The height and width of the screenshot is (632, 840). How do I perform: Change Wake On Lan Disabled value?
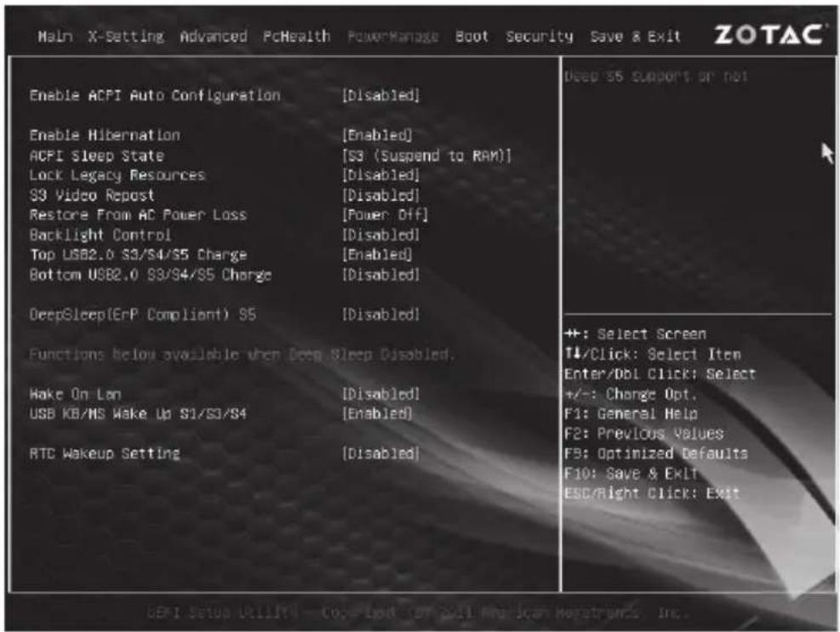[x=381, y=394]
